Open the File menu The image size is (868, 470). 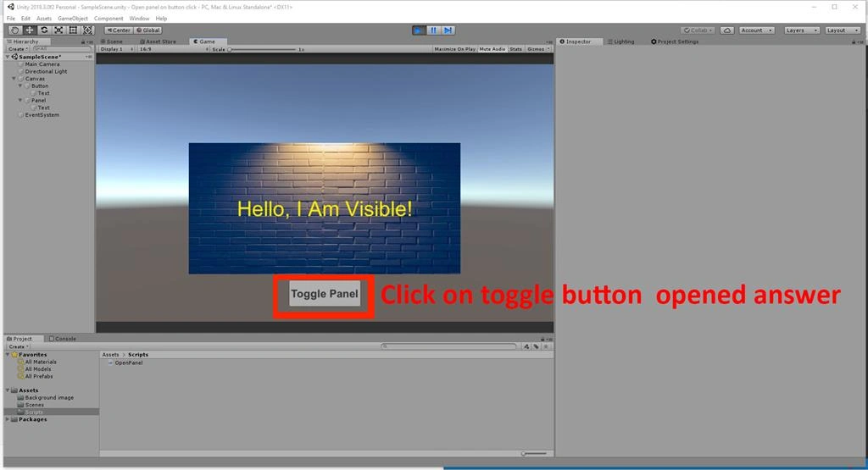click(11, 19)
